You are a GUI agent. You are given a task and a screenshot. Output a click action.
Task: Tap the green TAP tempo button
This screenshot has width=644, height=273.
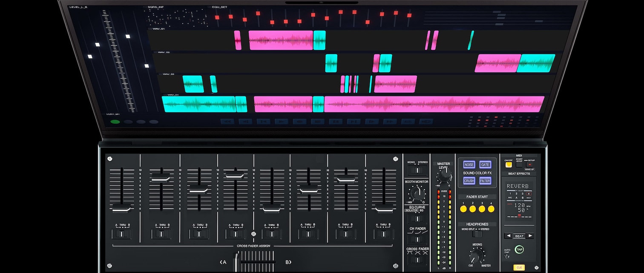pos(519,250)
